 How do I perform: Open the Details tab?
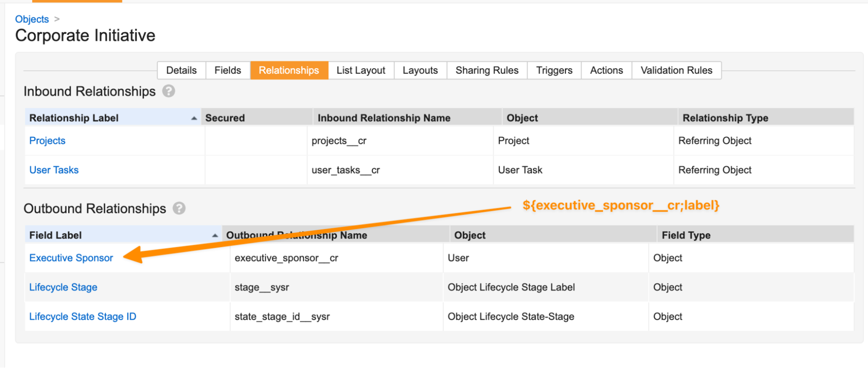point(181,70)
